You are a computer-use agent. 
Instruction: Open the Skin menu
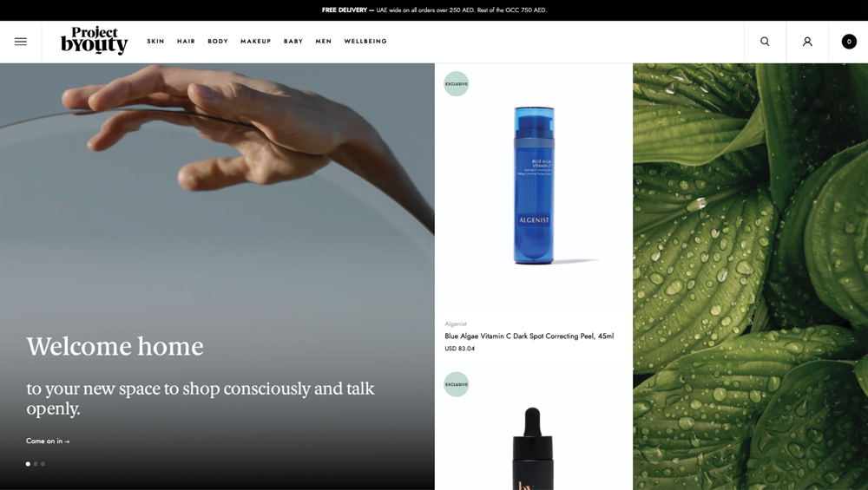click(x=155, y=42)
